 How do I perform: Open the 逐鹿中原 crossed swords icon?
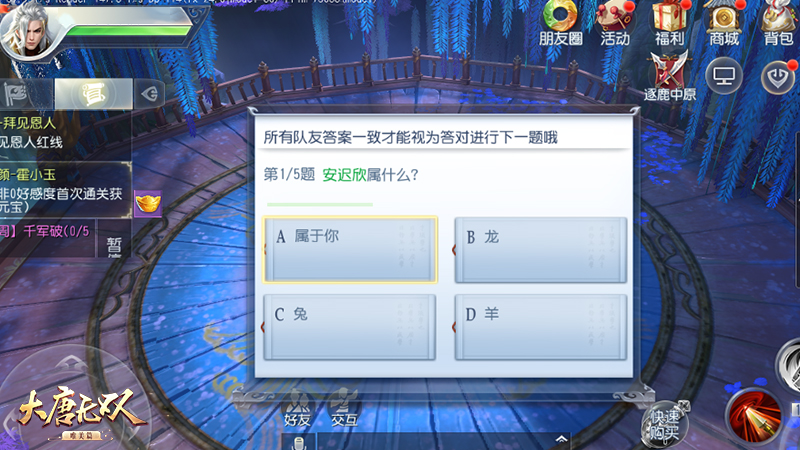(x=669, y=77)
